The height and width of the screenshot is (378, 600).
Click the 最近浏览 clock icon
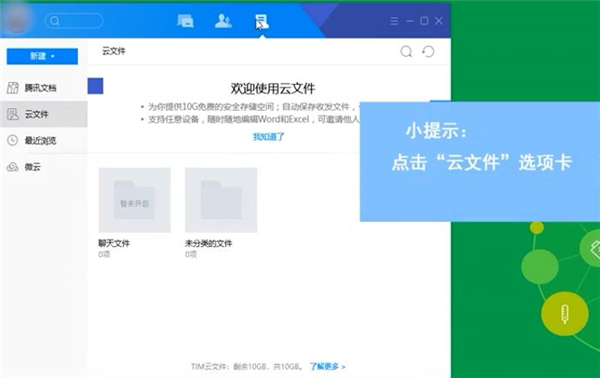coord(13,140)
